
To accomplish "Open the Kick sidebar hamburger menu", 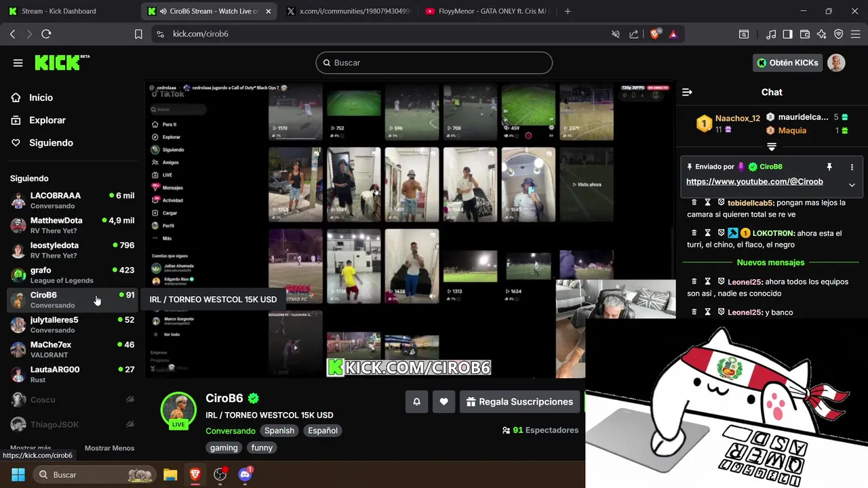I will 18,63.
